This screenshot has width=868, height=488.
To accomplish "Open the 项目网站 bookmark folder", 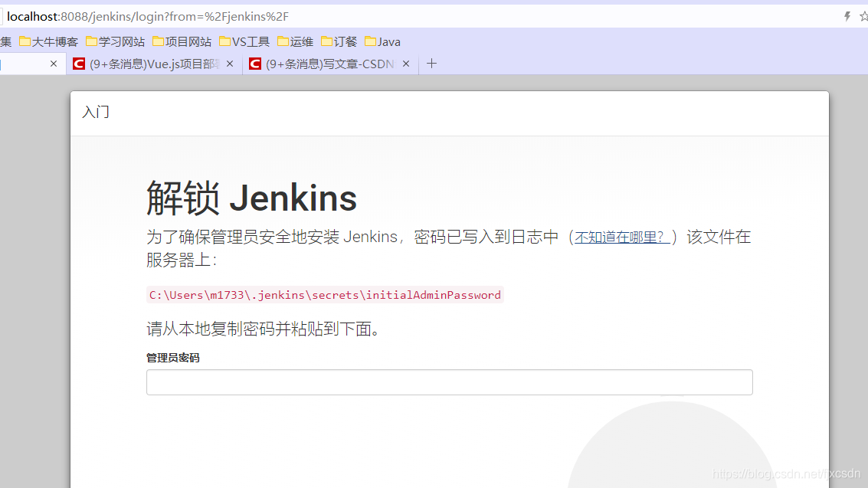I will tap(182, 41).
